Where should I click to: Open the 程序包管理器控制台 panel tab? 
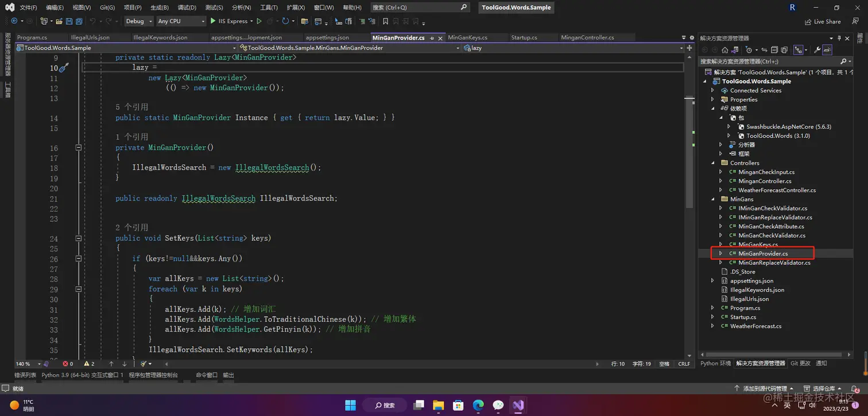(x=153, y=375)
